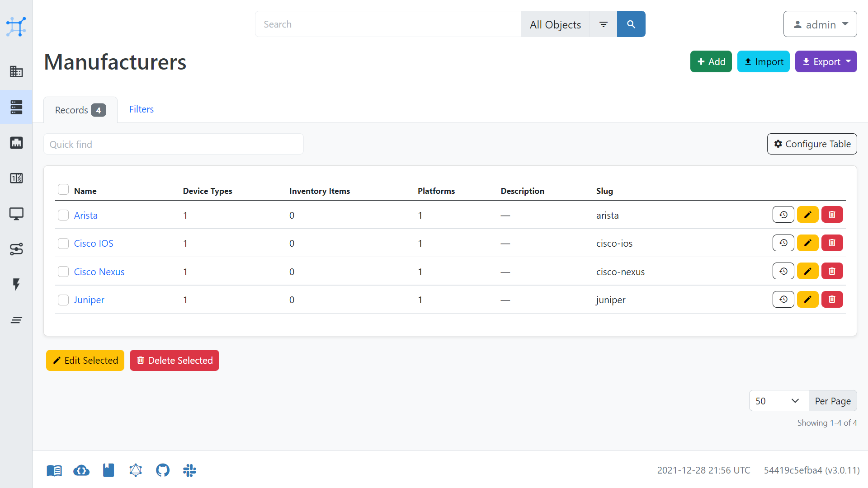
Task: Check the checkbox next to Juniper
Action: coord(63,300)
